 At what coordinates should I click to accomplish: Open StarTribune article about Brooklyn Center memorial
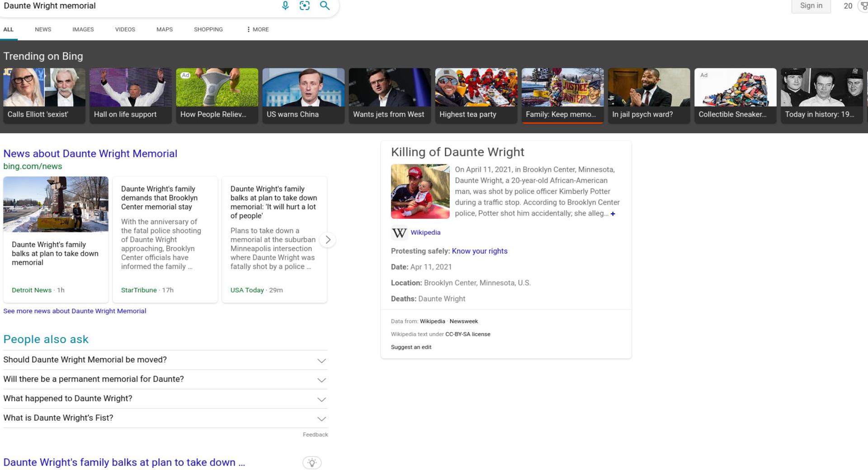(165, 240)
